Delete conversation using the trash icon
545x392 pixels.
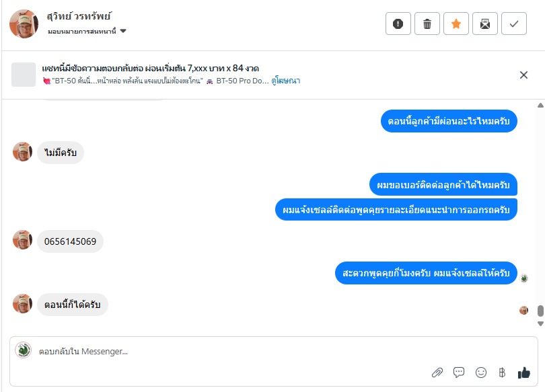pos(427,24)
